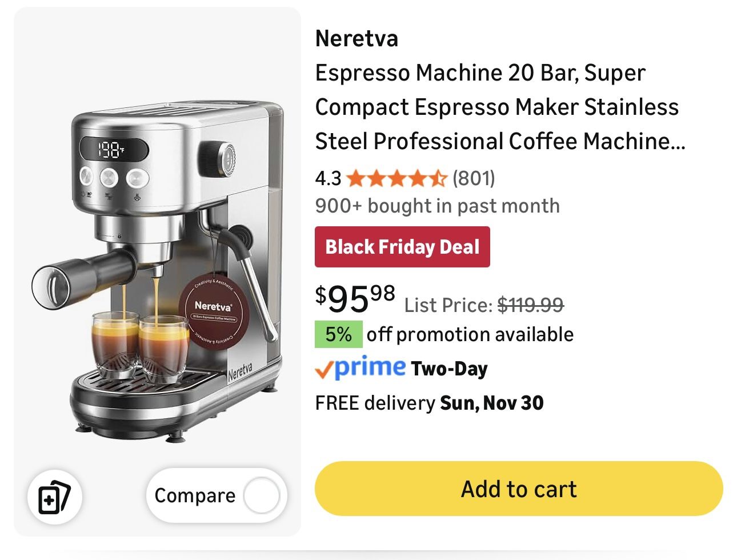Click the first orange rating star

tap(356, 178)
